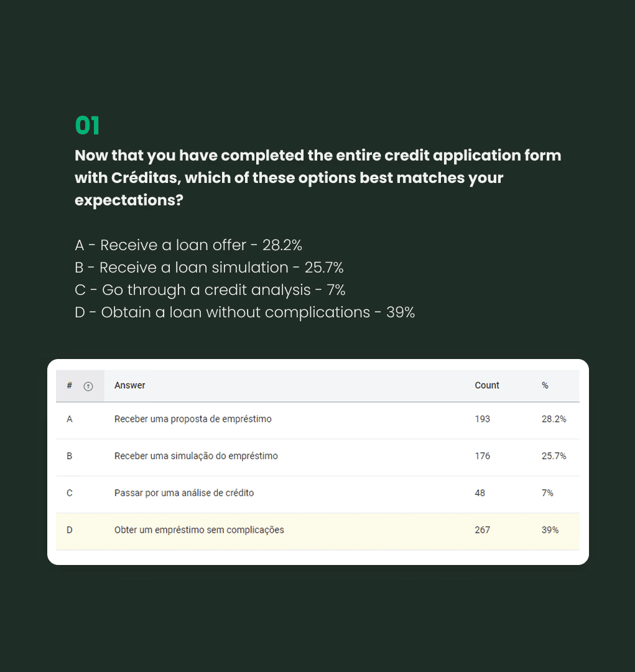
Task: Click the green 01 number heading
Action: coord(88,126)
